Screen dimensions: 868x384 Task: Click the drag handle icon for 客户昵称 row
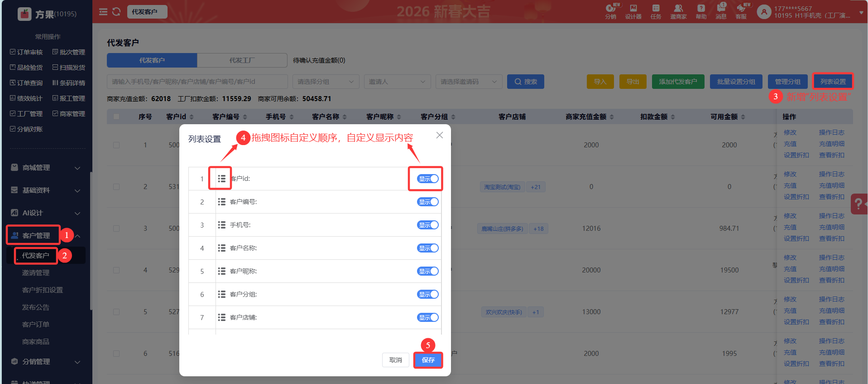[x=221, y=271]
